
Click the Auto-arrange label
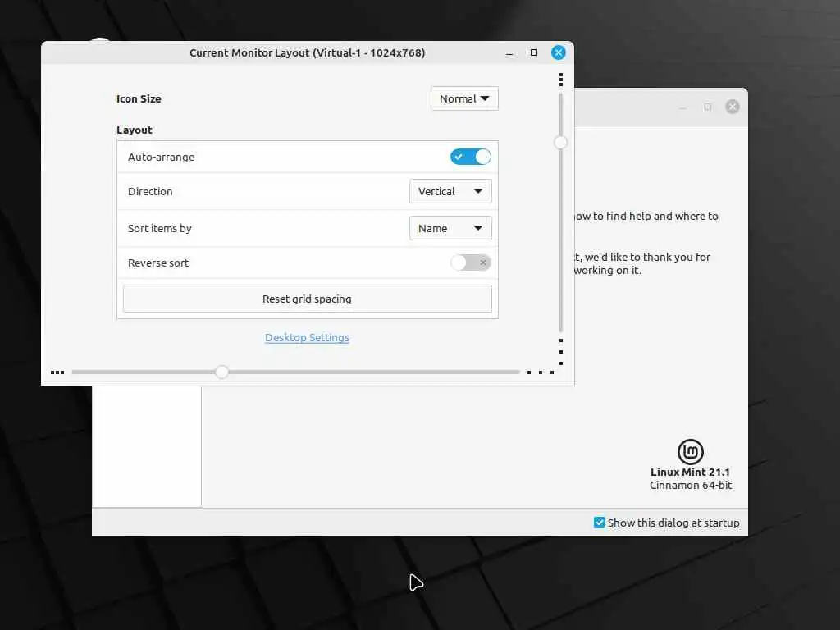coord(162,157)
